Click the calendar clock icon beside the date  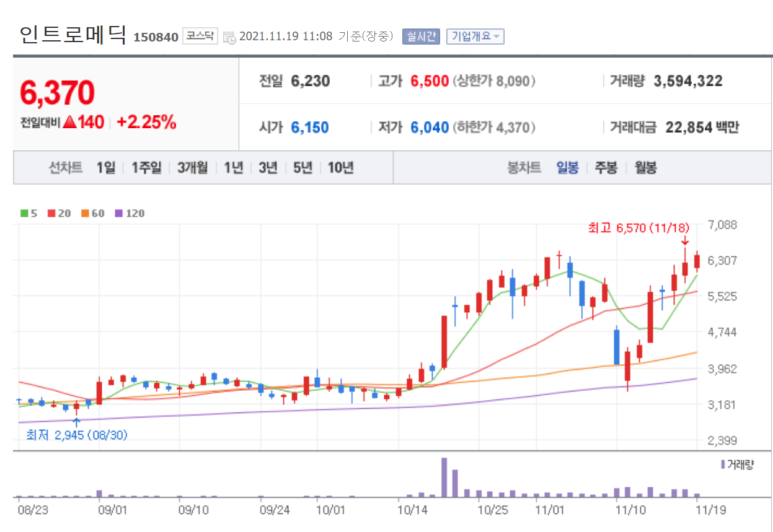pos(229,37)
